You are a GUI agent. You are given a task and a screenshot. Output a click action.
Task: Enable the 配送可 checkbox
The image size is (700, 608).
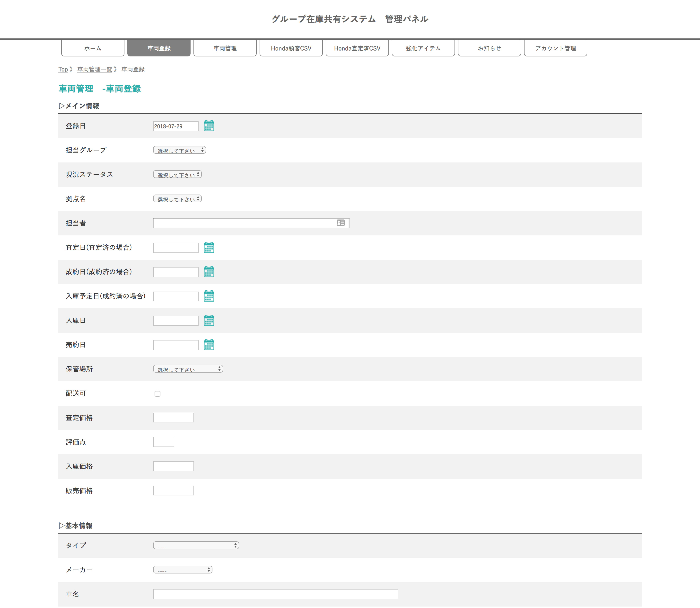point(157,393)
